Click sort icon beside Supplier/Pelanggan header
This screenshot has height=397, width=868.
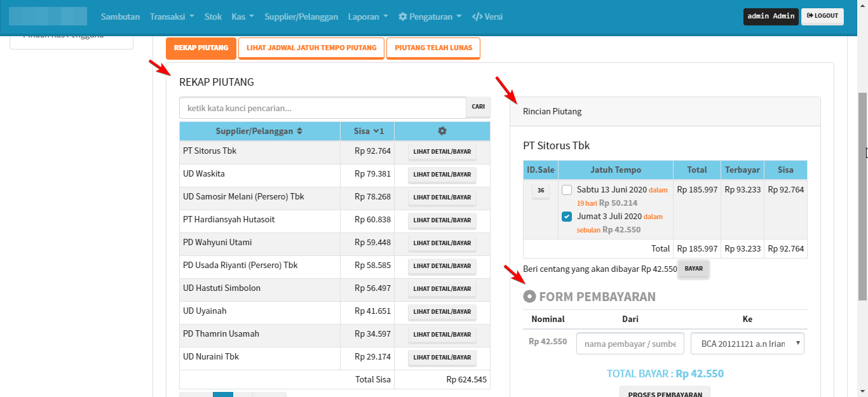tap(300, 131)
